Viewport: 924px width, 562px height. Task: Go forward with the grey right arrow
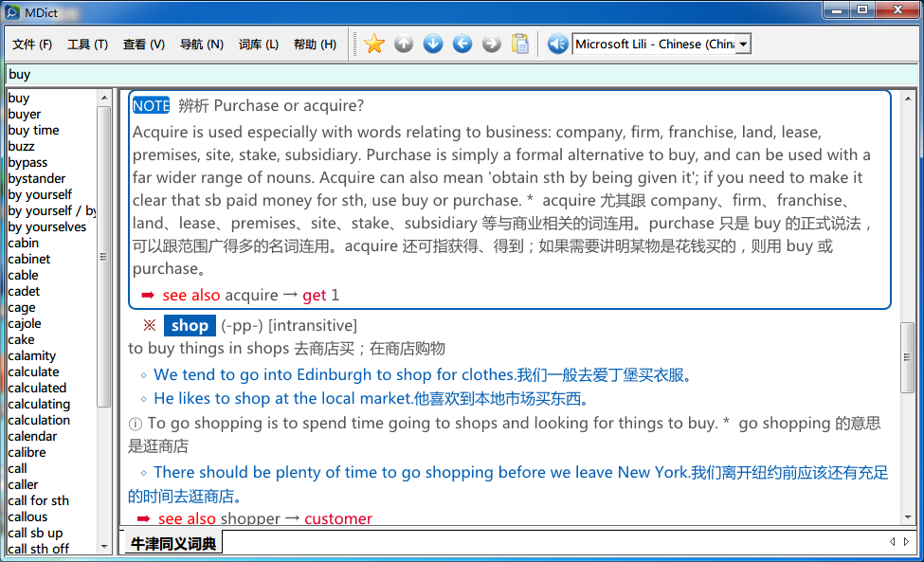pos(492,44)
